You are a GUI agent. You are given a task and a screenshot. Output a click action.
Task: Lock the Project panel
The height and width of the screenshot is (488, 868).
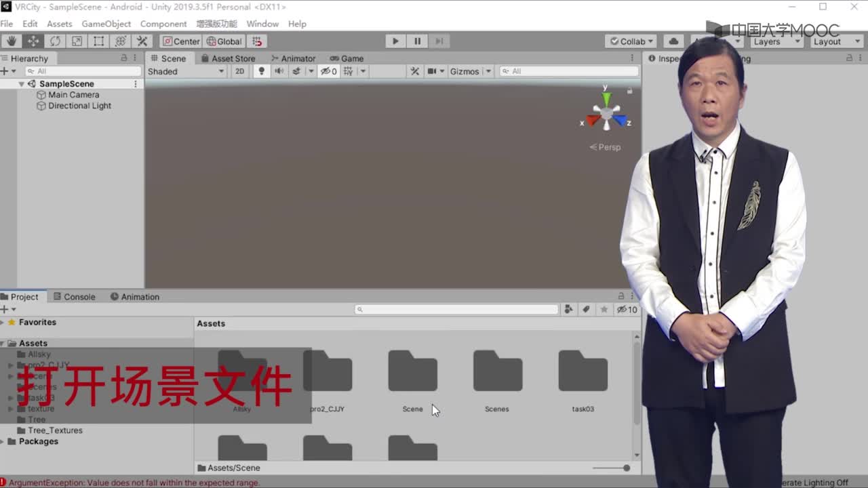620,296
